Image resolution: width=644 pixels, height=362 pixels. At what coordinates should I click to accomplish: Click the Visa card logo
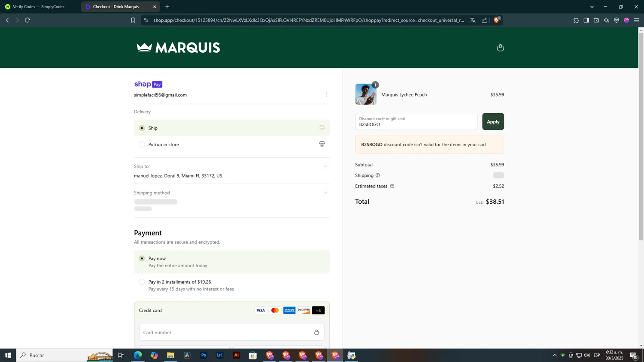[261, 311]
